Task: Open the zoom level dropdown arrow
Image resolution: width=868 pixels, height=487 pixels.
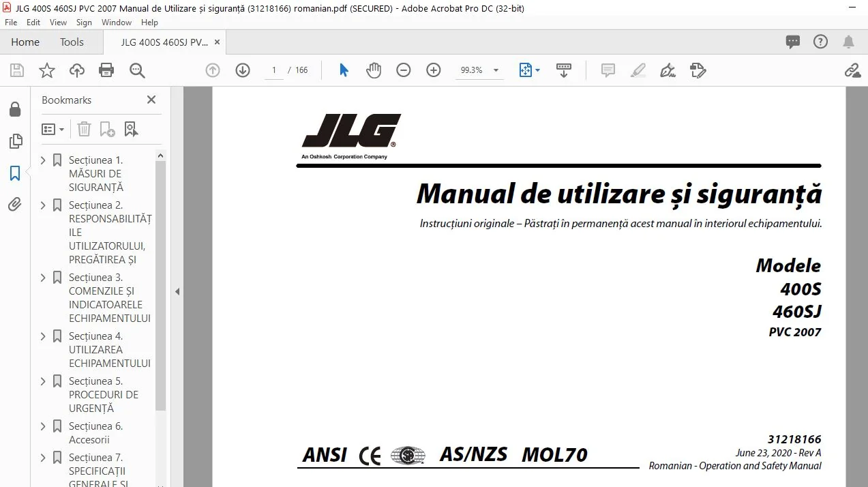Action: [496, 70]
